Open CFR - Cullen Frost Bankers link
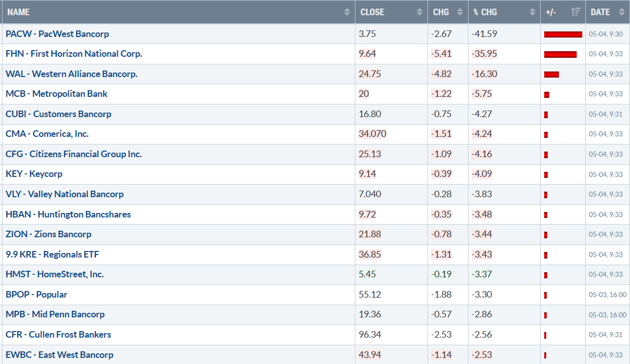This screenshot has width=630, height=364. tap(58, 335)
